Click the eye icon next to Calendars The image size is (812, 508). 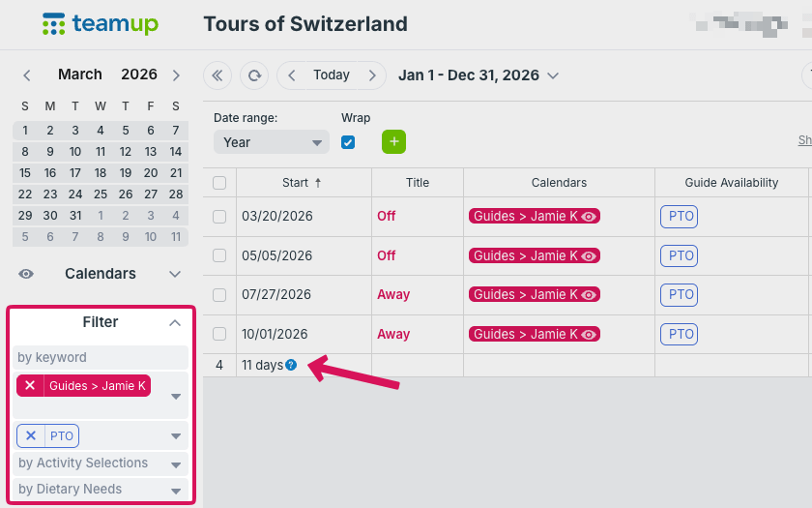tap(26, 274)
